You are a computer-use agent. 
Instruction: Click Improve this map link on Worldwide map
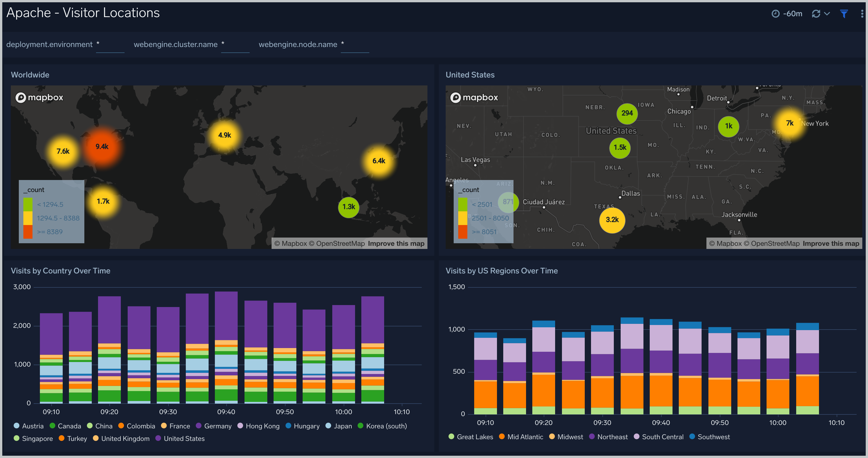click(x=396, y=244)
